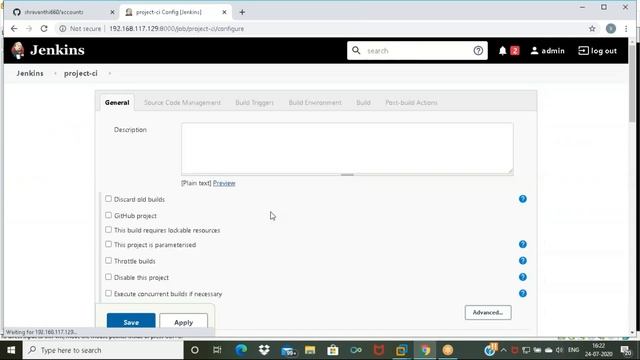Open Microsoft Store from taskbar

click(333, 350)
